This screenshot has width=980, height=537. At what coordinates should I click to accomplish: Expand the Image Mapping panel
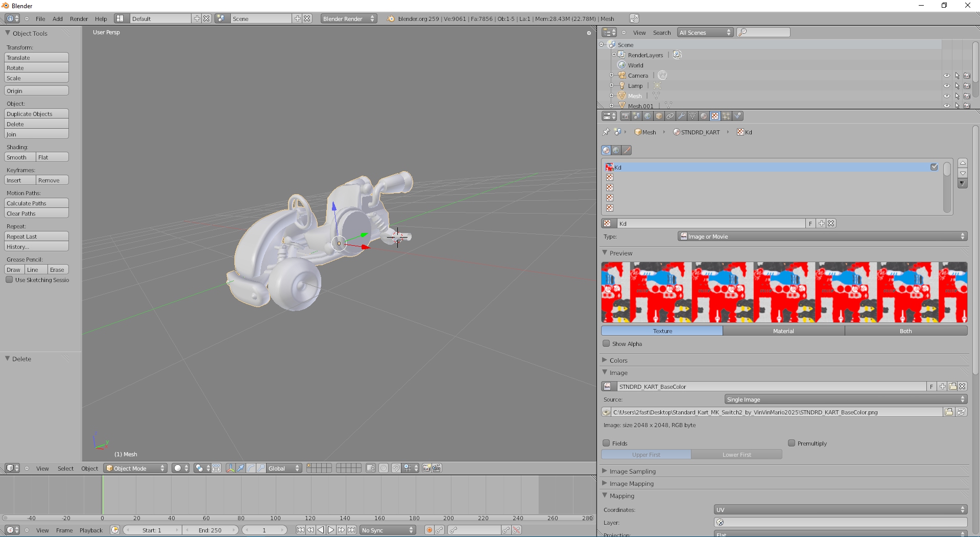click(x=631, y=483)
